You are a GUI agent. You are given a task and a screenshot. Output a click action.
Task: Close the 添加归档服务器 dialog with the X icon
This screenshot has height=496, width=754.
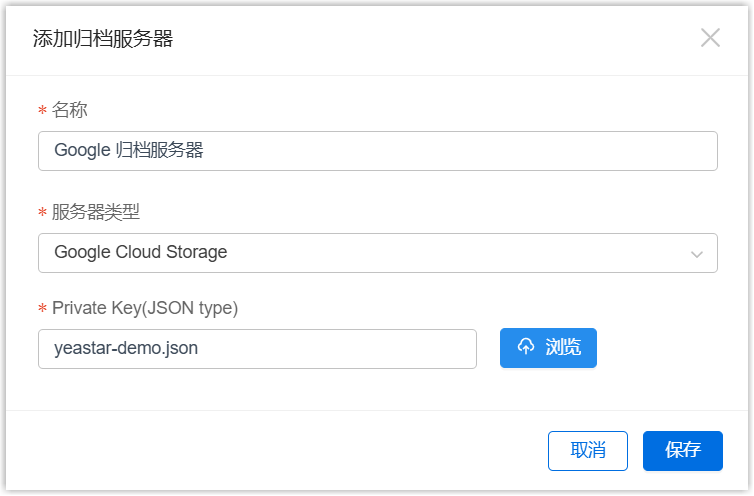pyautogui.click(x=710, y=39)
